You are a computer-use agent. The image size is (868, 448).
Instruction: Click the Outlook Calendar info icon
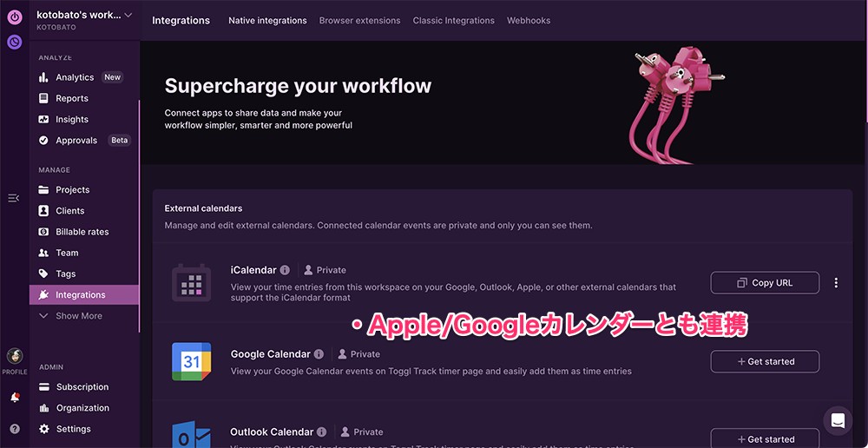point(322,432)
